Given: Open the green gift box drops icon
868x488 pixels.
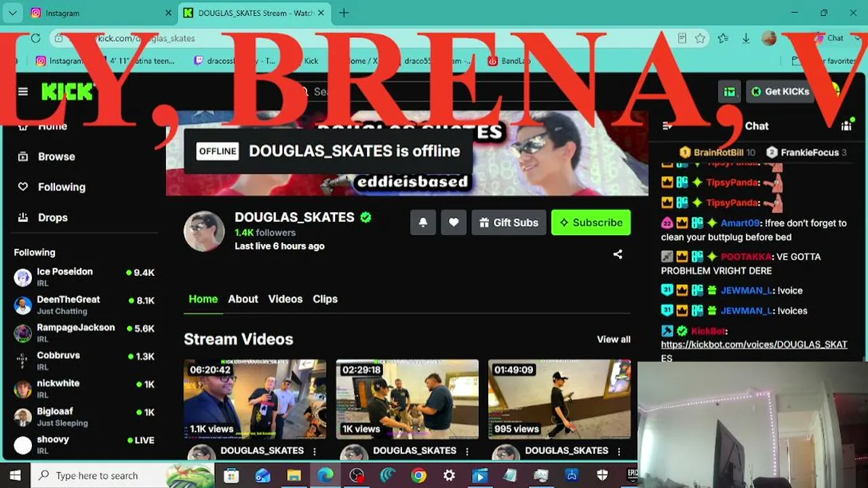Looking at the screenshot, I should (x=730, y=91).
